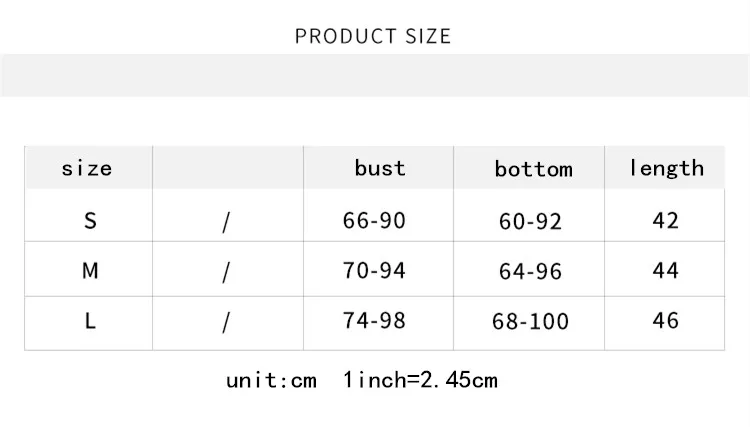This screenshot has height=427, width=750.
Task: Select the L size row label
Action: pos(90,321)
